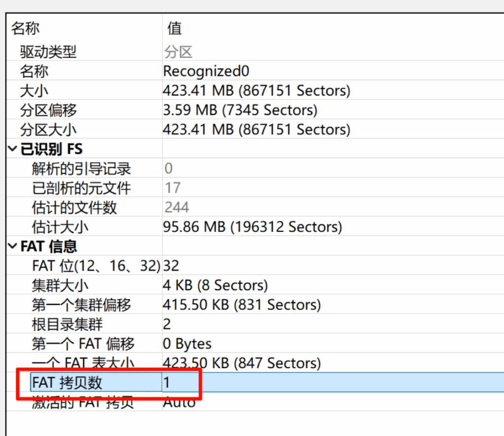Open the FAT 位 value showing 32
Image resolution: width=504 pixels, height=436 pixels.
pyautogui.click(x=171, y=266)
